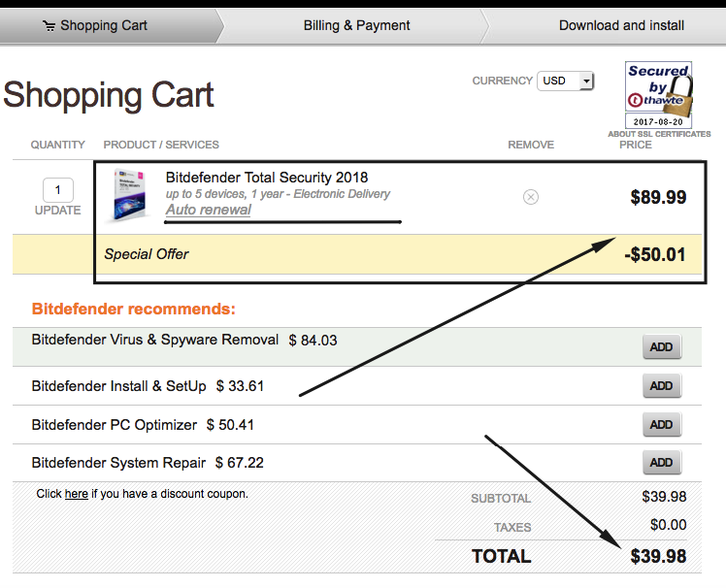Select the Shopping Cart step tab
The height and width of the screenshot is (588, 726).
tap(103, 25)
